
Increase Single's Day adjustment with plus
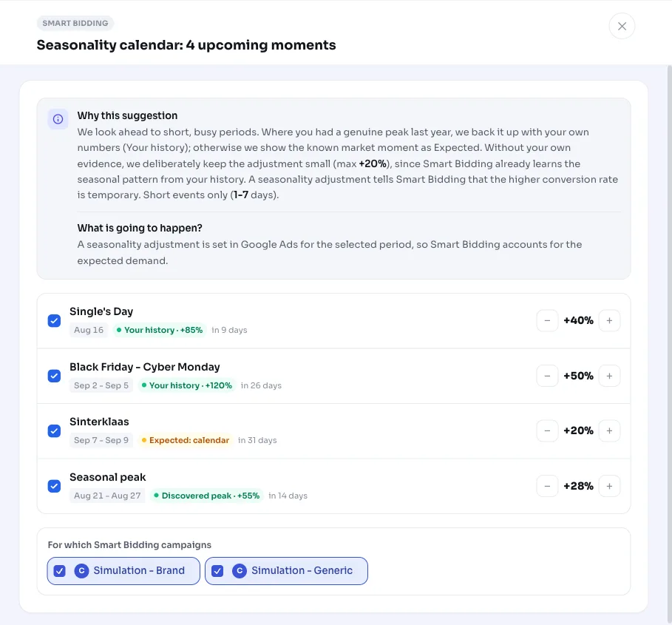tap(609, 321)
